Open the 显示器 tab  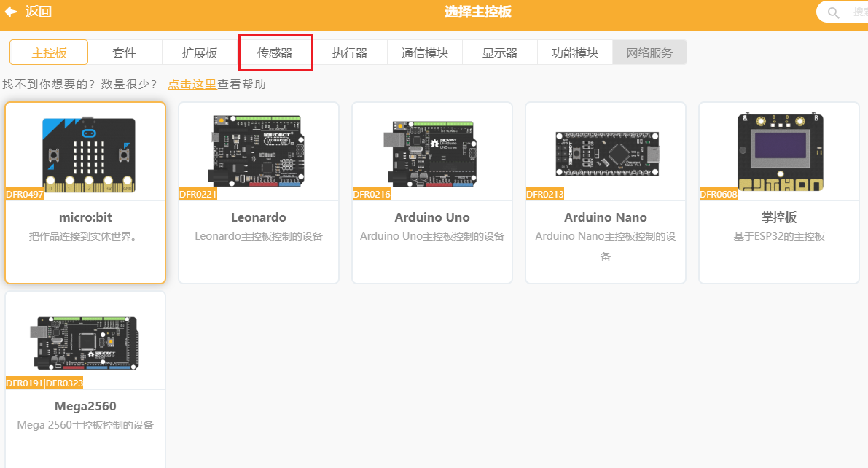pyautogui.click(x=499, y=52)
